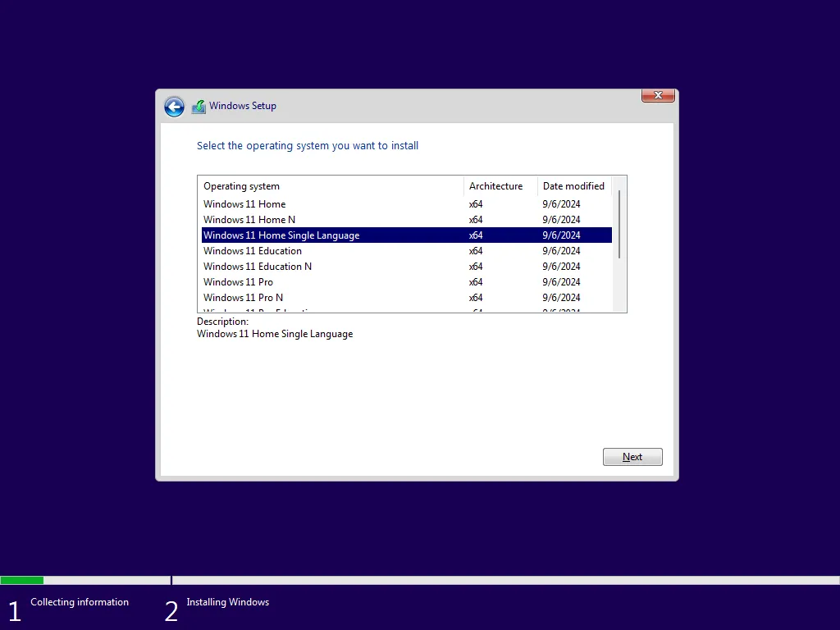Select the Windows 11 Education edition
Viewport: 840px width, 630px height.
point(252,250)
